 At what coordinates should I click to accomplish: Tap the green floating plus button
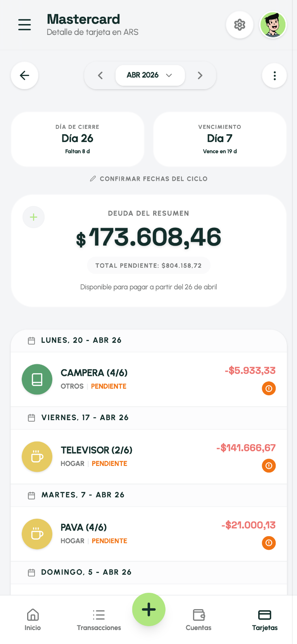pyautogui.click(x=148, y=609)
